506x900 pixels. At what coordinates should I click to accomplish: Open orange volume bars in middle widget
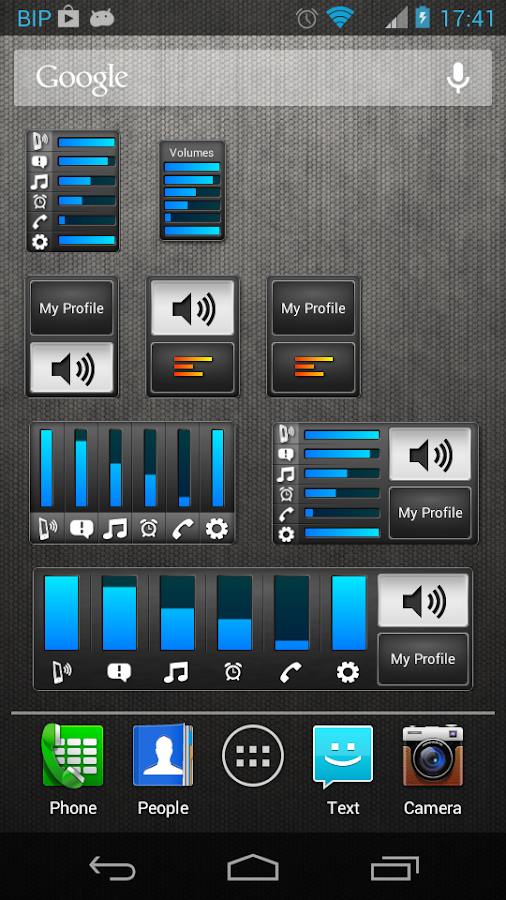[x=193, y=367]
